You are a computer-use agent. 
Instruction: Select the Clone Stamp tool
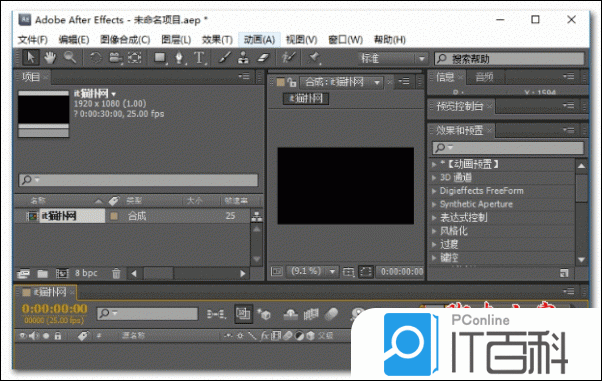click(243, 58)
